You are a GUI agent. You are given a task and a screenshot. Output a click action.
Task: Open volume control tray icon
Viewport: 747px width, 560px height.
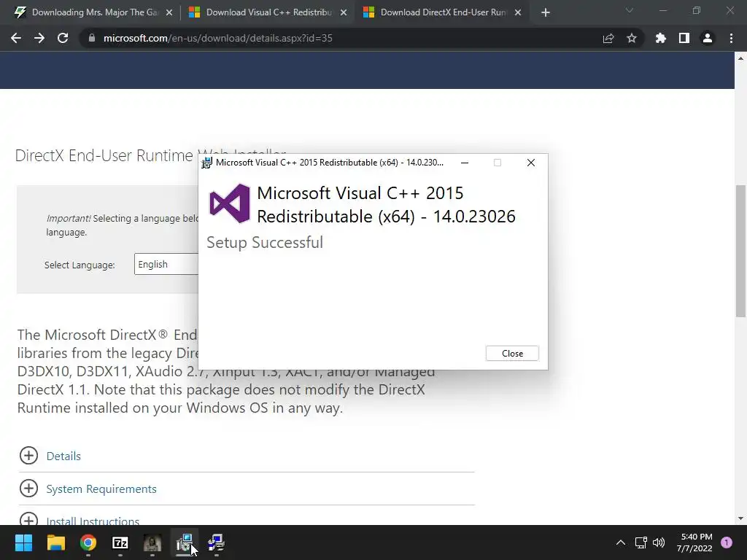click(x=659, y=542)
